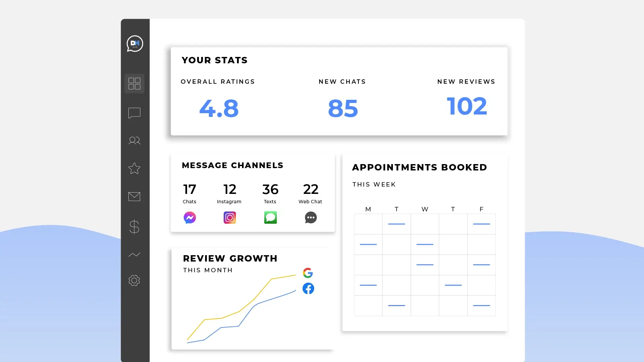This screenshot has width=644, height=362.
Task: Open the settings gear icon in sidebar
Action: click(134, 280)
